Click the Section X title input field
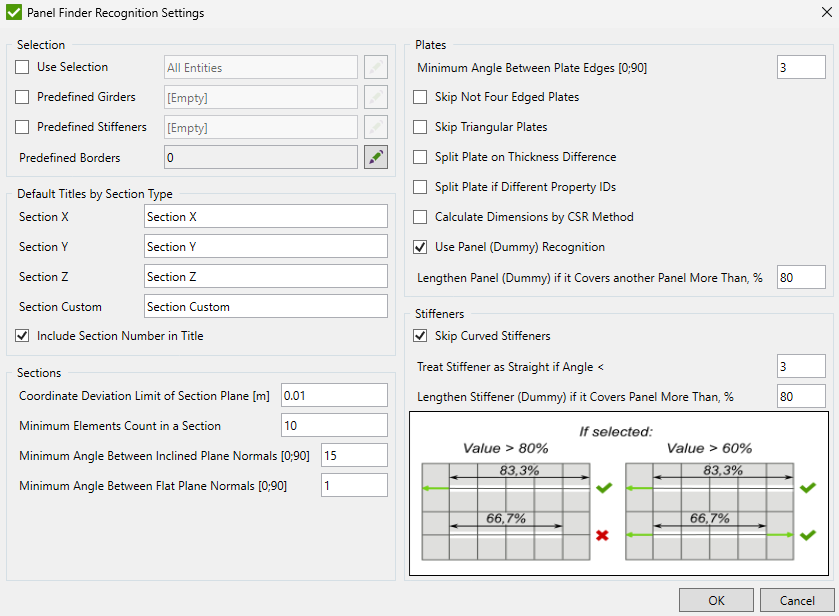 [x=265, y=217]
